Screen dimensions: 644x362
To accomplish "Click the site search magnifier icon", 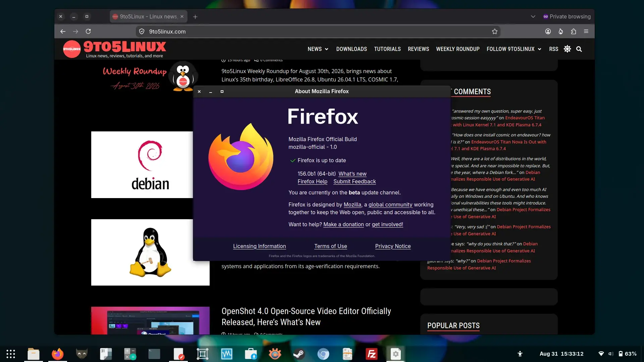I will coord(579,49).
